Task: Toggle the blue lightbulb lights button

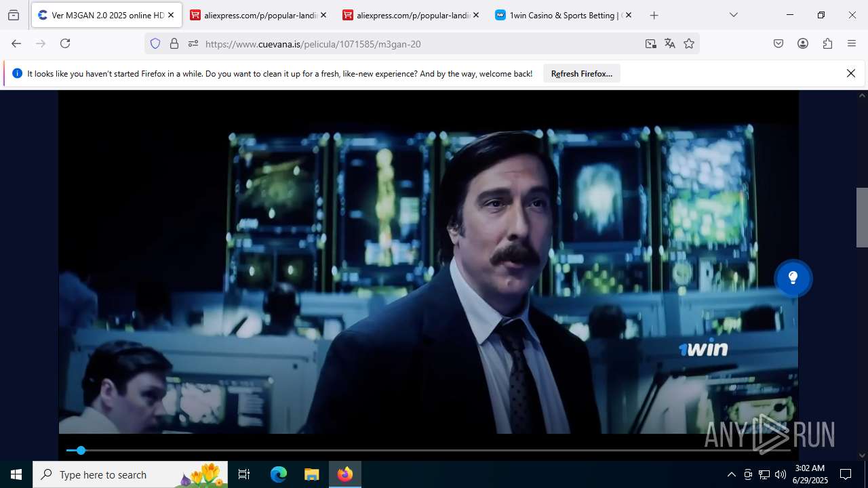Action: click(793, 278)
